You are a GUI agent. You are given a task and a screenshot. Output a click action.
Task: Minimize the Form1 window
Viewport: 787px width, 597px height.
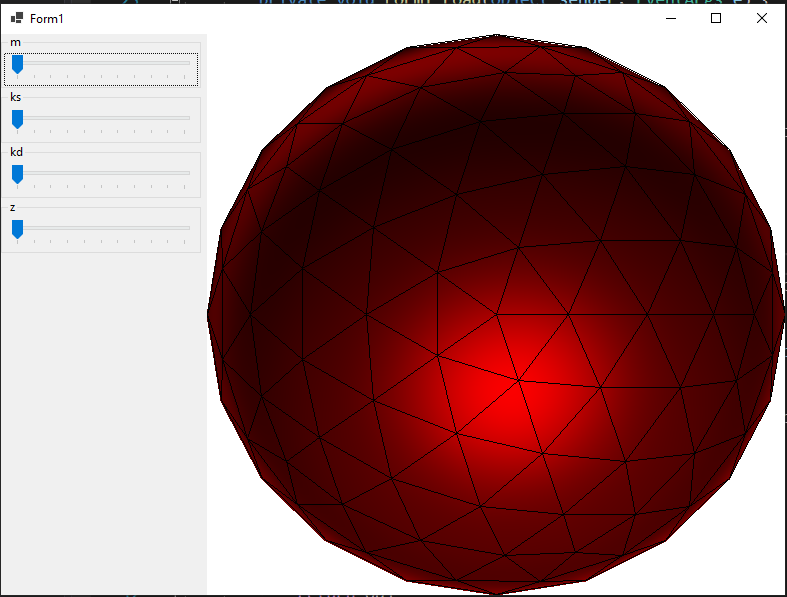click(x=669, y=18)
